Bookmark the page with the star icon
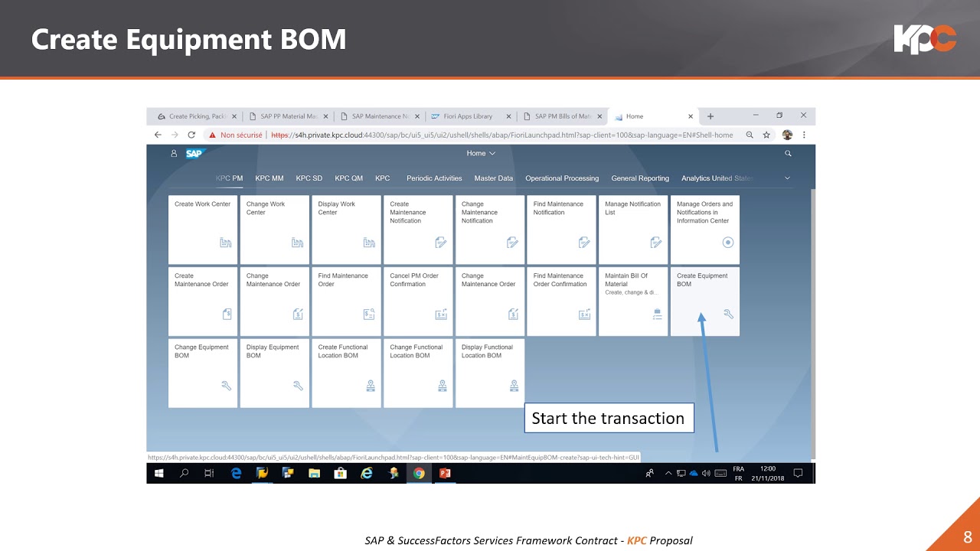Image resolution: width=980 pixels, height=551 pixels. [766, 135]
